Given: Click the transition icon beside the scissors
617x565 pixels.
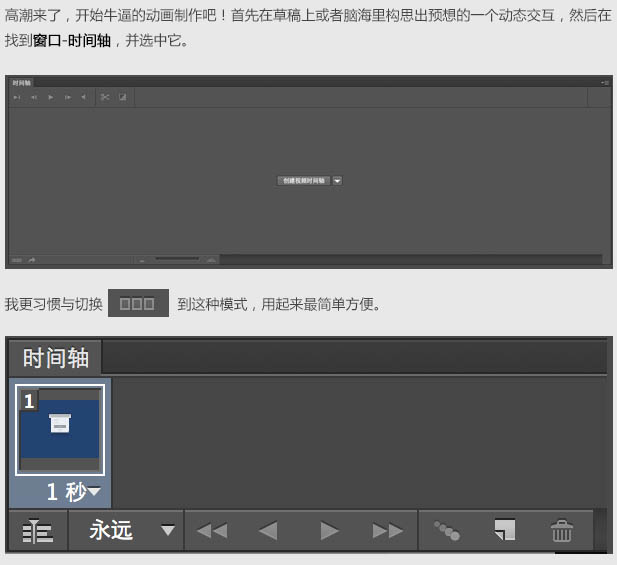Looking at the screenshot, I should click(x=123, y=97).
